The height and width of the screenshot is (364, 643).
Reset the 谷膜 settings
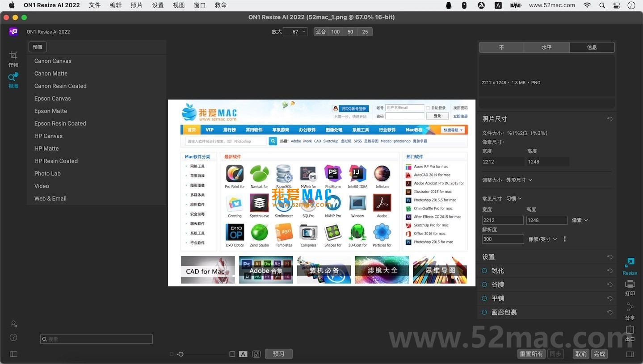[609, 285]
